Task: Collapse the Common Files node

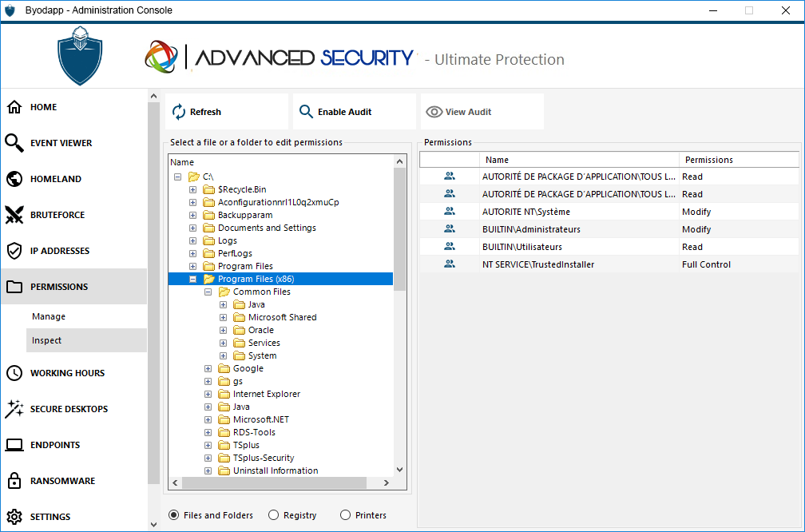Action: 208,292
